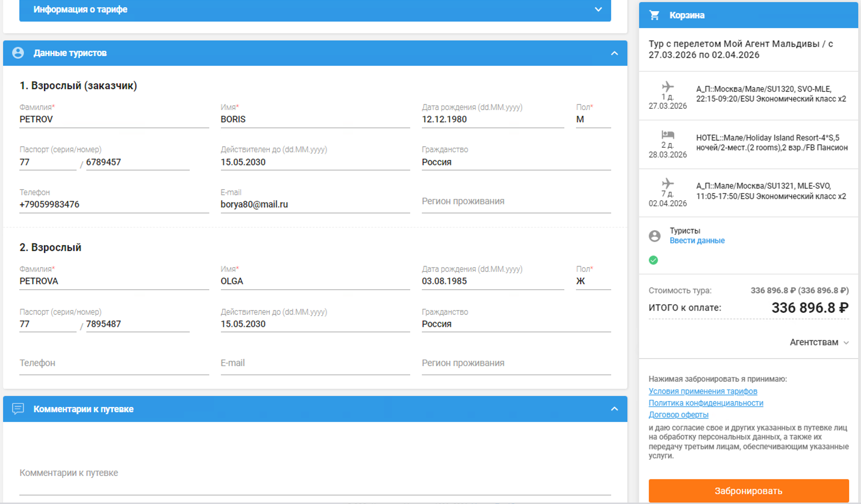
Task: Click the tourist avatar icon next to Туристы
Action: click(654, 236)
